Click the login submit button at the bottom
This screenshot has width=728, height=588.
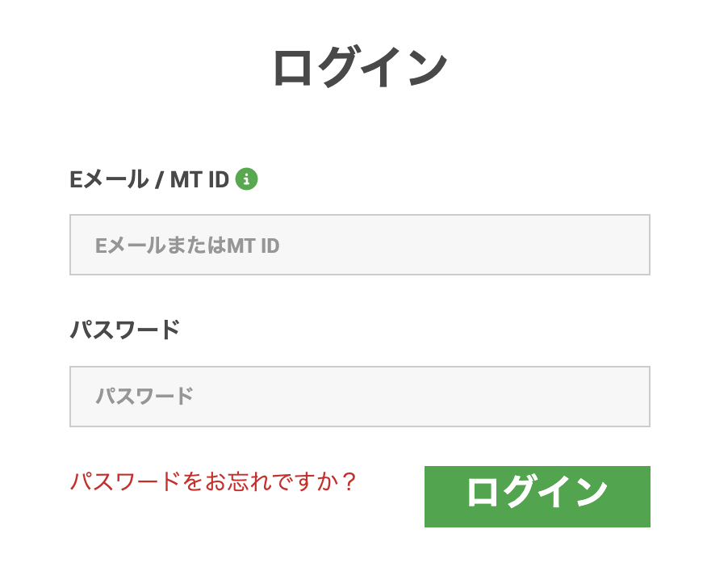click(538, 497)
